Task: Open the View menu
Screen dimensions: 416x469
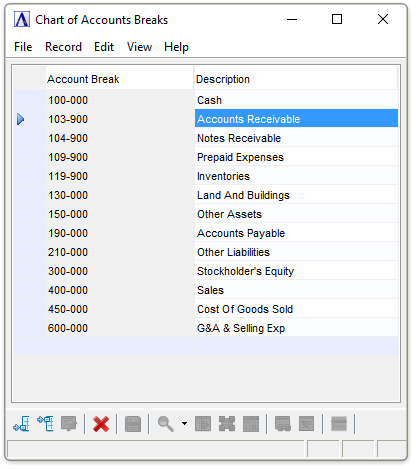Action: [139, 47]
